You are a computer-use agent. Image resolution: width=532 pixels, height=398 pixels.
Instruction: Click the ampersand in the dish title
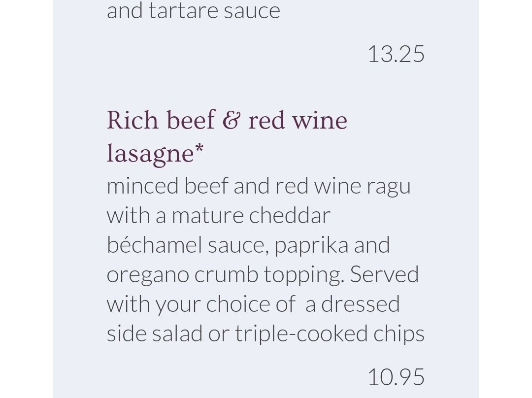[232, 120]
